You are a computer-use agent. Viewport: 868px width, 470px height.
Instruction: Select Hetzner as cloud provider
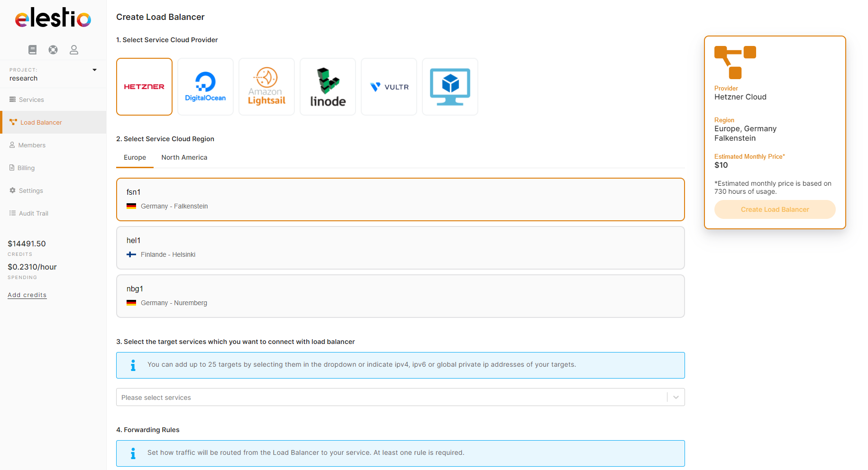[144, 87]
